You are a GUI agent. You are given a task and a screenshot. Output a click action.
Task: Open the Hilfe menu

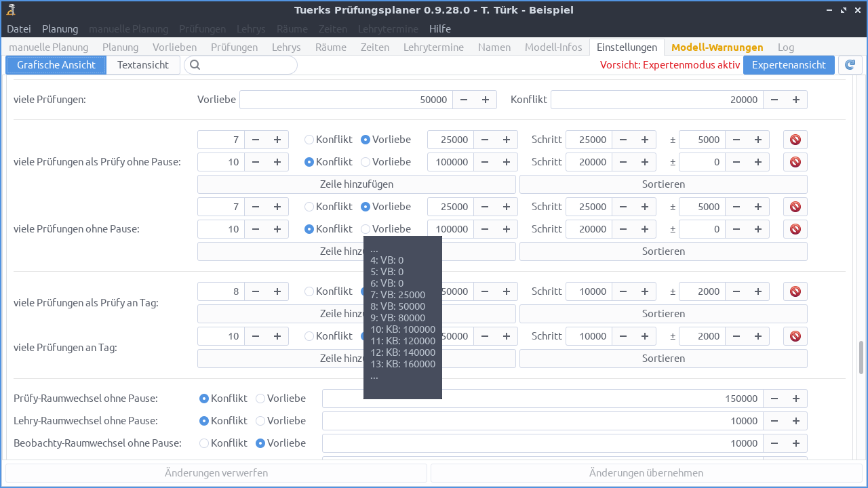click(439, 28)
